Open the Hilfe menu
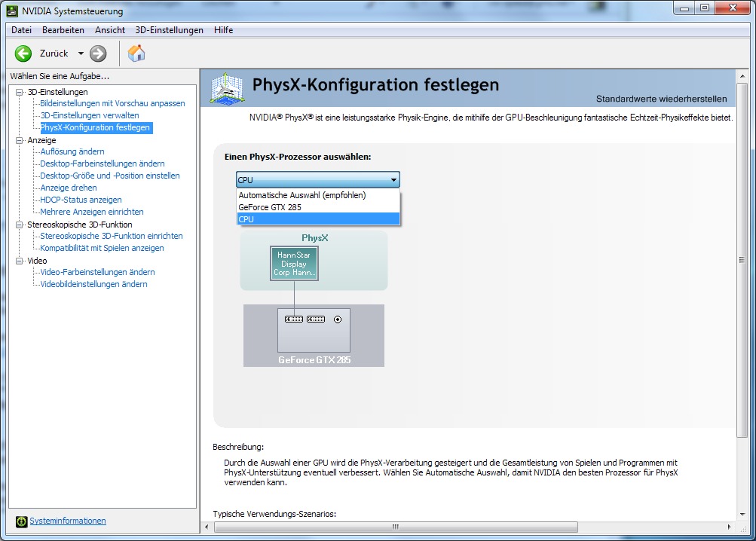The image size is (756, 541). point(224,30)
